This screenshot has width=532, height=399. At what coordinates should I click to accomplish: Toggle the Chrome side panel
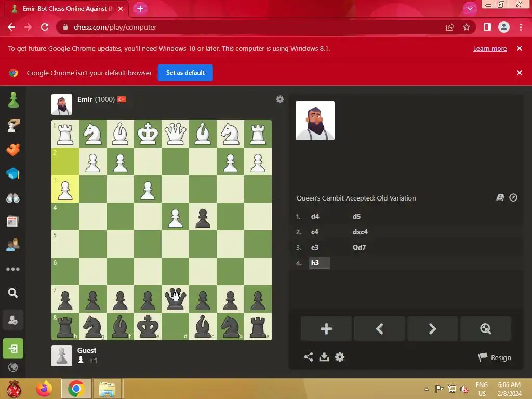click(x=487, y=27)
